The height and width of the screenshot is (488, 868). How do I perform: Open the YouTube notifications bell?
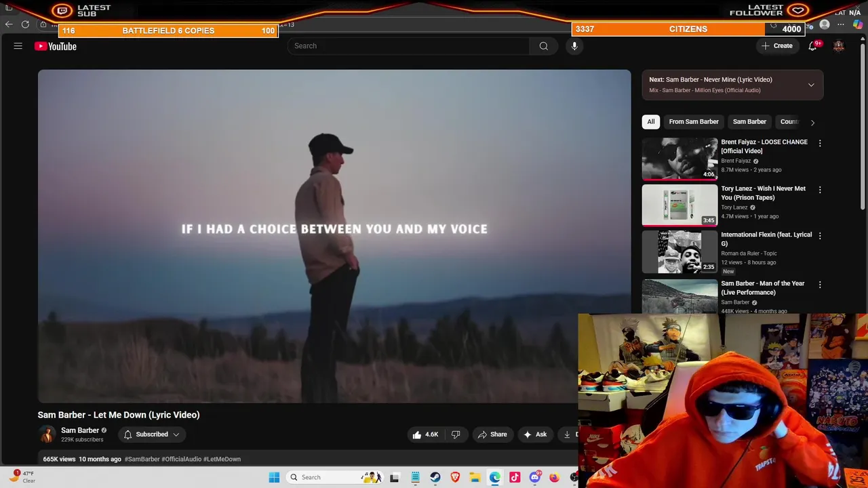pyautogui.click(x=812, y=46)
